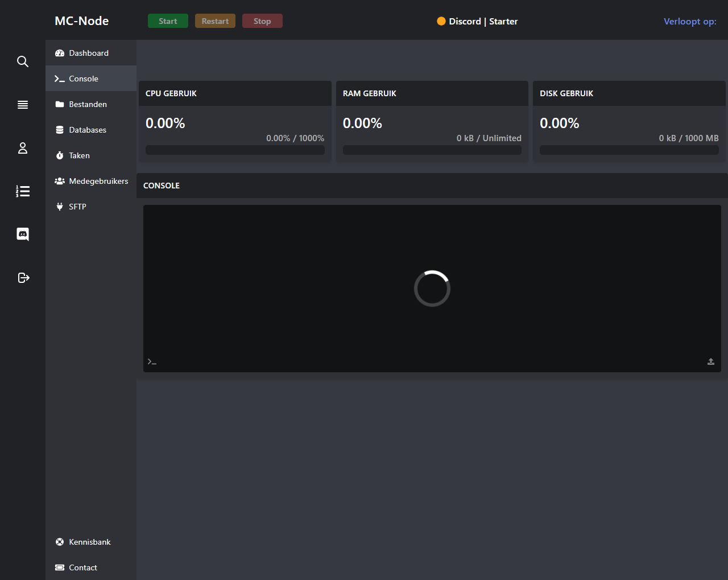Open SFTP settings page
The height and width of the screenshot is (580, 728).
77,207
